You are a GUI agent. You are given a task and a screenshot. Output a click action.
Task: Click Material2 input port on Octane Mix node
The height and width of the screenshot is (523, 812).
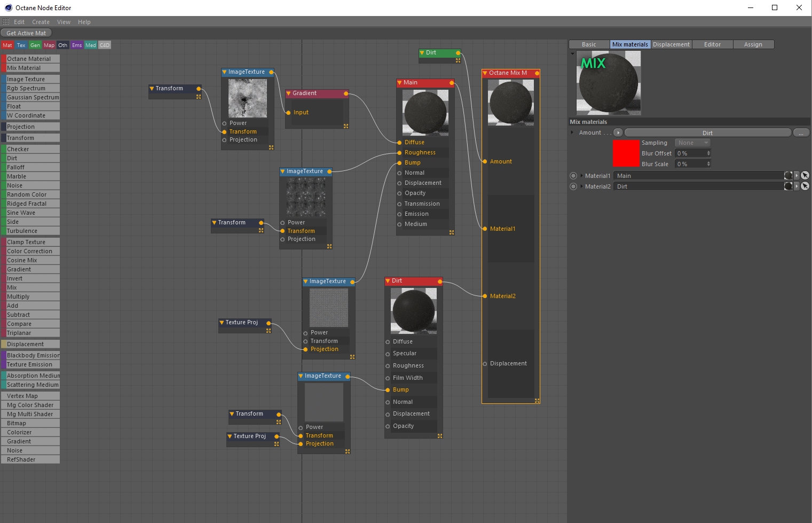click(x=485, y=296)
